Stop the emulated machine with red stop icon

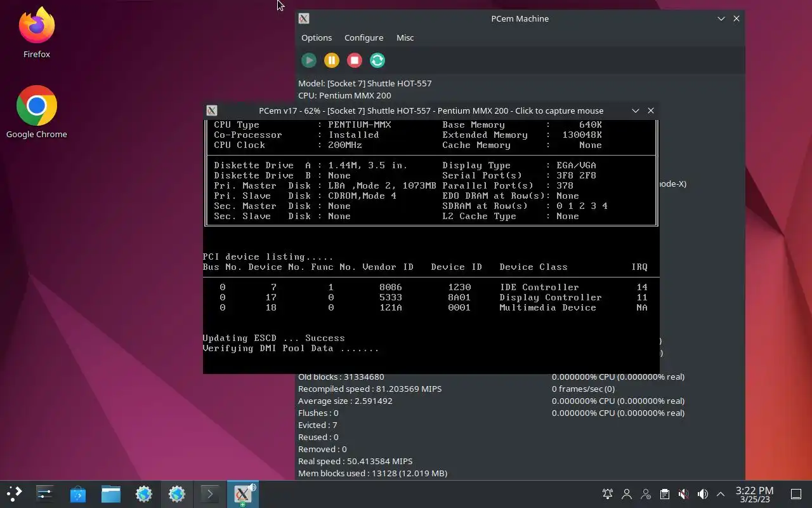pos(355,60)
